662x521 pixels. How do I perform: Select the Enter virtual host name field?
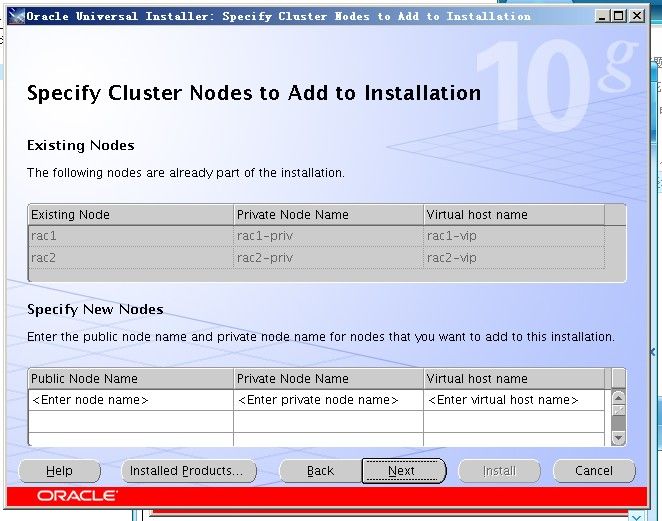click(x=514, y=400)
